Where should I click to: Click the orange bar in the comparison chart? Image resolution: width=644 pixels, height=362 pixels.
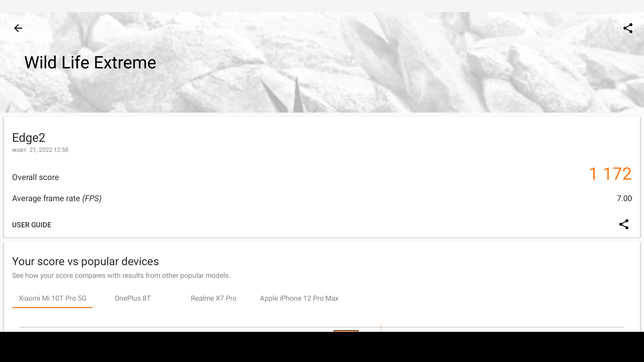346,331
